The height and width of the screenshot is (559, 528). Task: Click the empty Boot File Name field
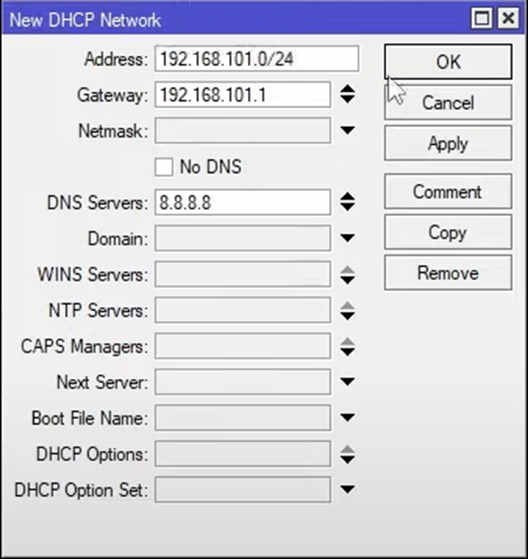pyautogui.click(x=243, y=418)
